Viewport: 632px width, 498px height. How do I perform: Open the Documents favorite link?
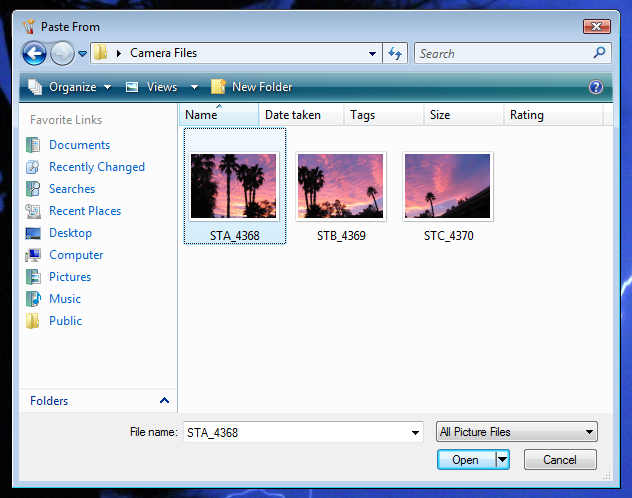pos(79,145)
